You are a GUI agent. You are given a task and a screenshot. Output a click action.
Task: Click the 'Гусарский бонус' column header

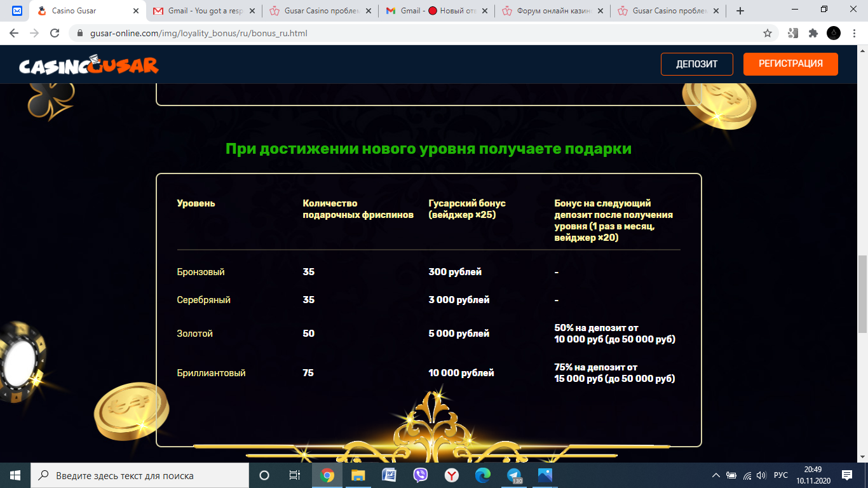click(467, 209)
